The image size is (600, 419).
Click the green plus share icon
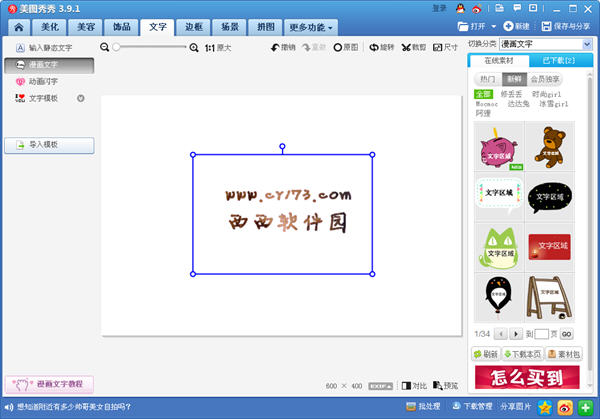point(585,408)
